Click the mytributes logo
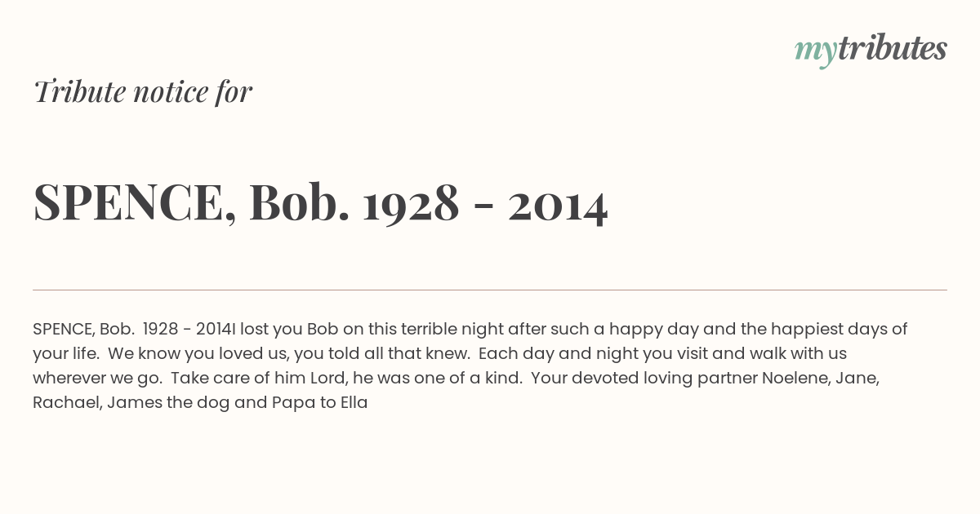The width and height of the screenshot is (980, 514). (x=871, y=51)
